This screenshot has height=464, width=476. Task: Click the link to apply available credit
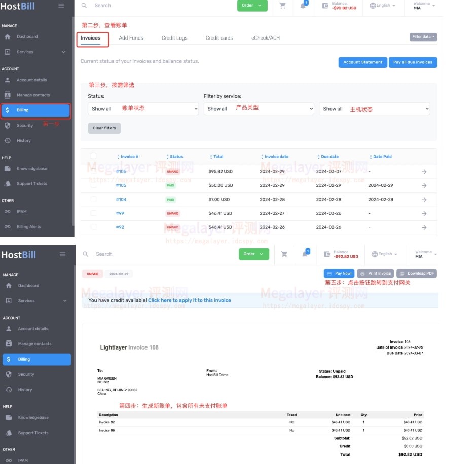[189, 300]
